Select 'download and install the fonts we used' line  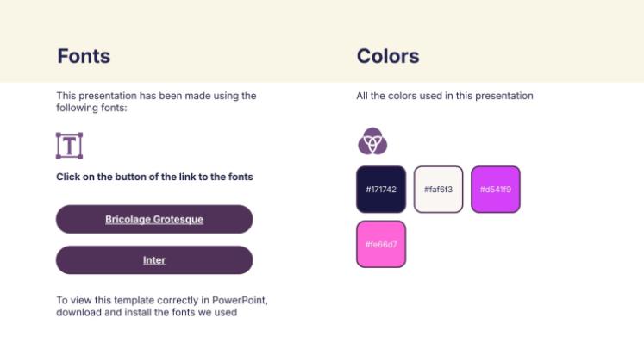point(147,312)
